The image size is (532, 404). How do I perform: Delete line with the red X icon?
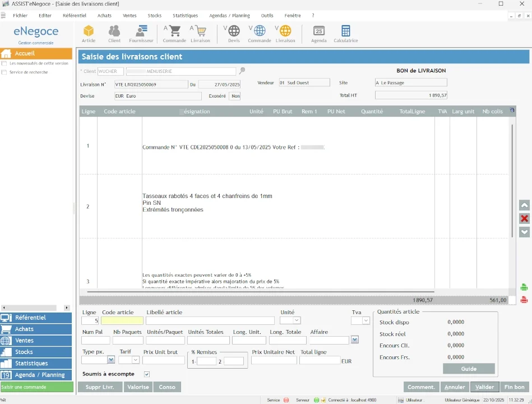point(525,219)
